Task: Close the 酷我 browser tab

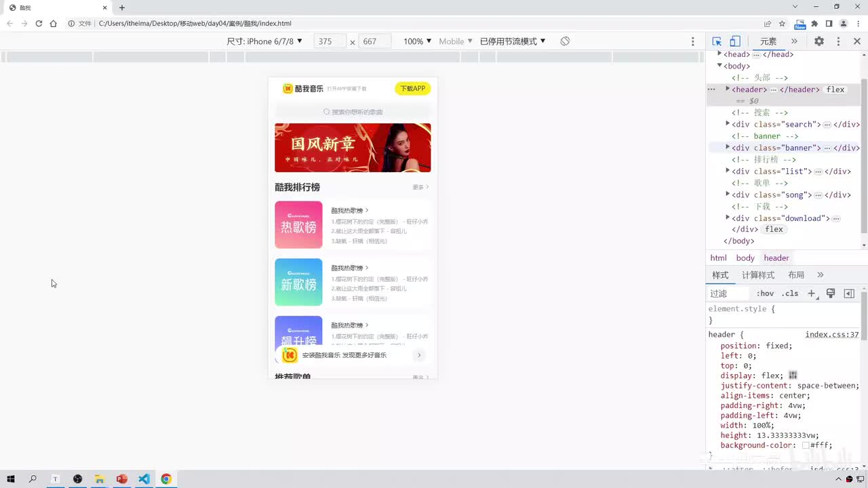Action: click(105, 7)
